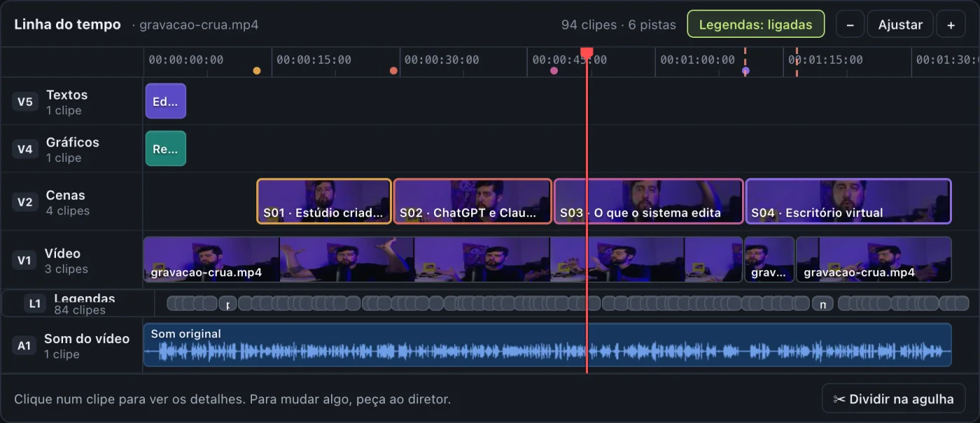Image resolution: width=980 pixels, height=423 pixels.
Task: Select the V5 track badge
Action: 25,102
